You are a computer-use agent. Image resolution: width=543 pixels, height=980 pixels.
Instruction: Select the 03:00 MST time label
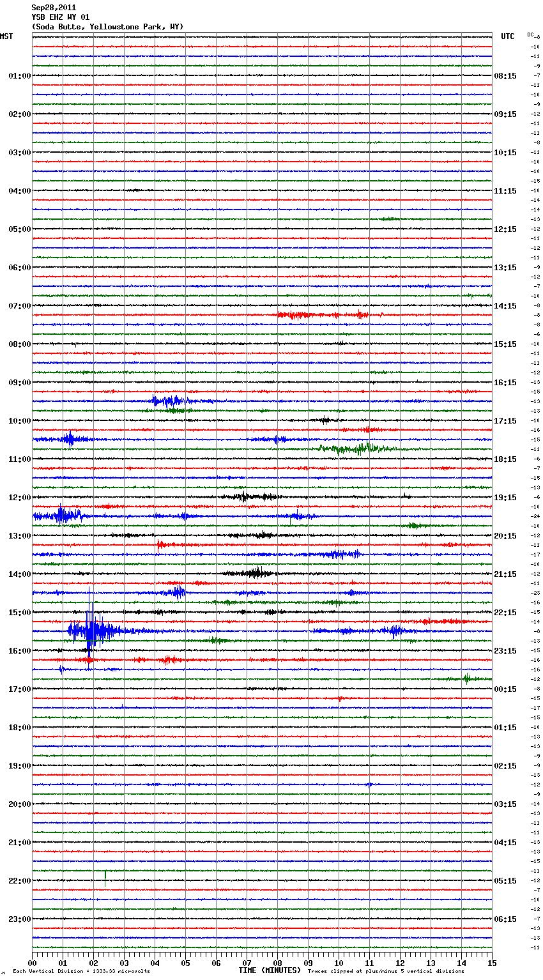tap(20, 153)
